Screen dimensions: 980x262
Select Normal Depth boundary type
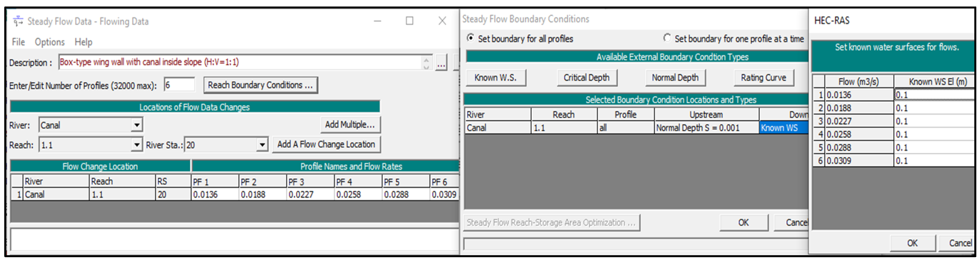[675, 78]
